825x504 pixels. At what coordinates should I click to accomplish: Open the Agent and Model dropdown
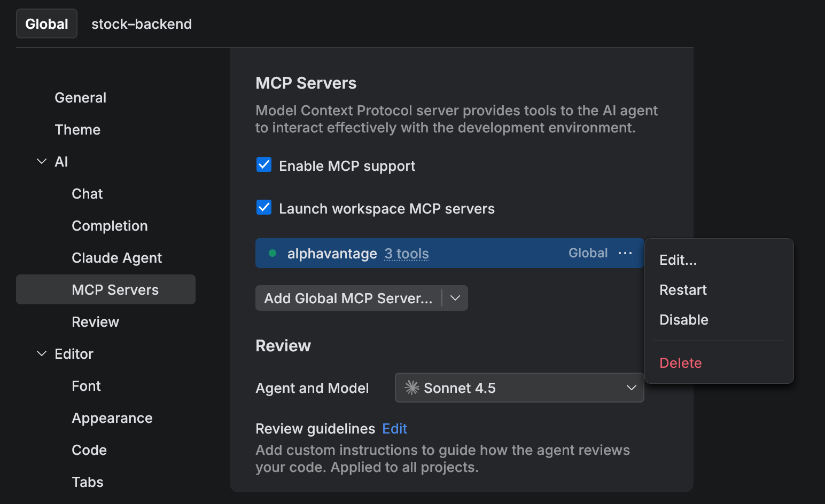coord(631,388)
